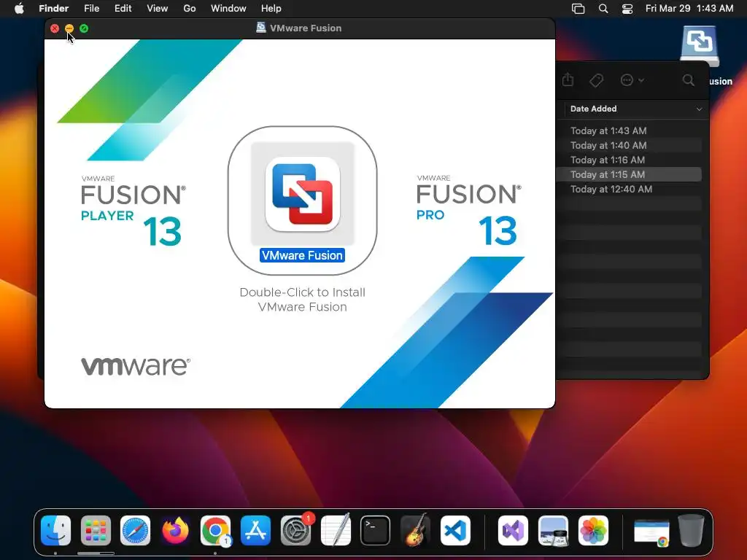Viewport: 747px width, 560px height.
Task: Open the Go menu
Action: tap(190, 9)
